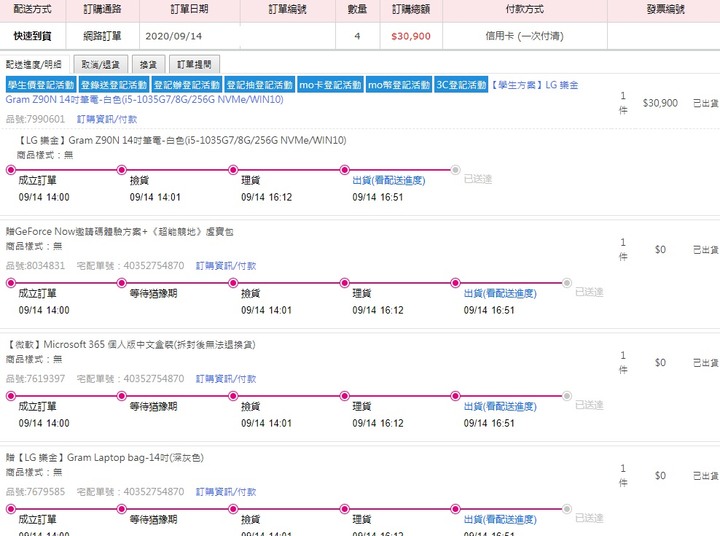Switch to the 換貨 tab
Screen dimensions: 720x536
pos(148,64)
